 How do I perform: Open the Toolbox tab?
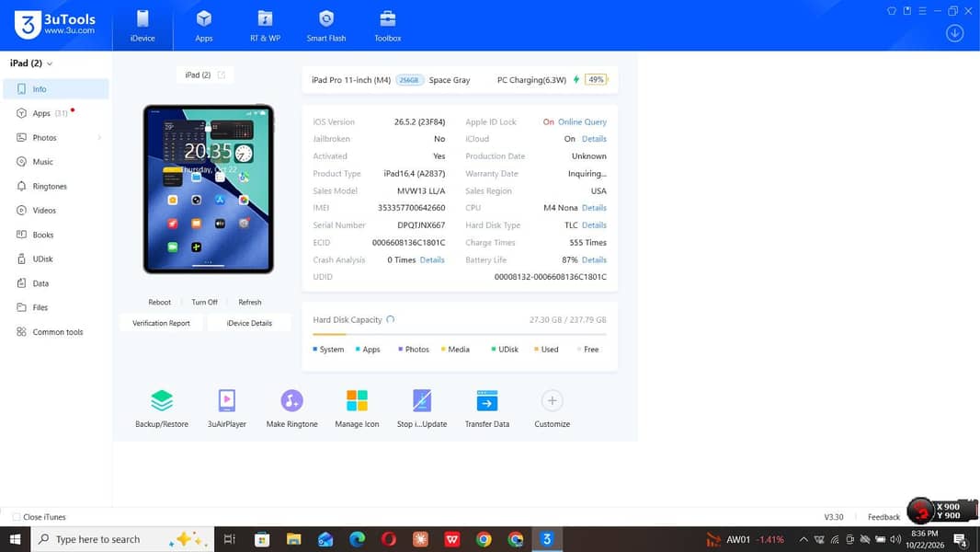(388, 26)
